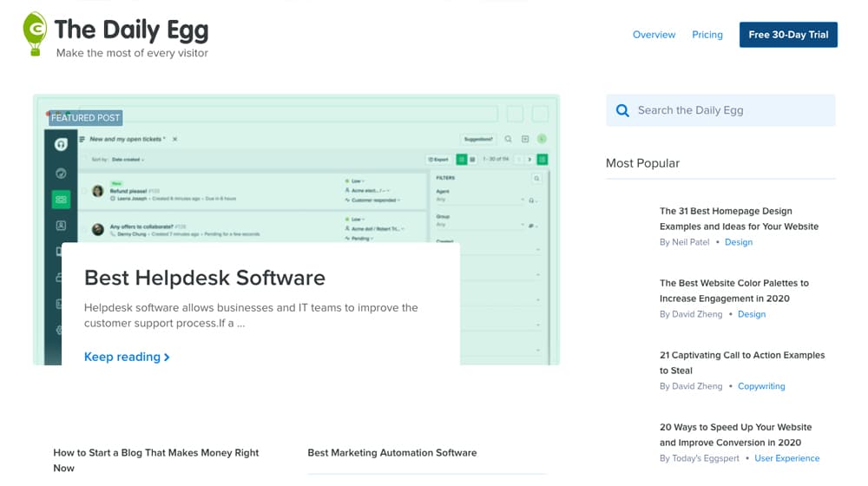
Task: Click the search magnifier icon
Action: click(622, 111)
